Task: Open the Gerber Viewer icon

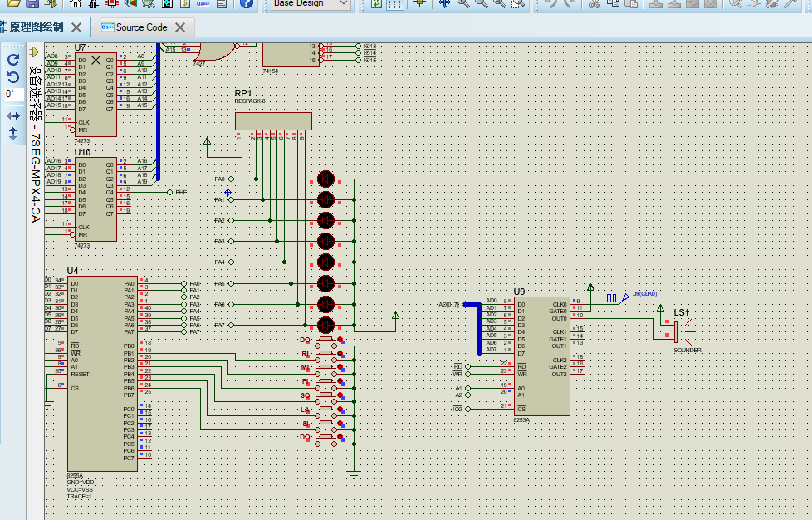Action: pos(149,3)
